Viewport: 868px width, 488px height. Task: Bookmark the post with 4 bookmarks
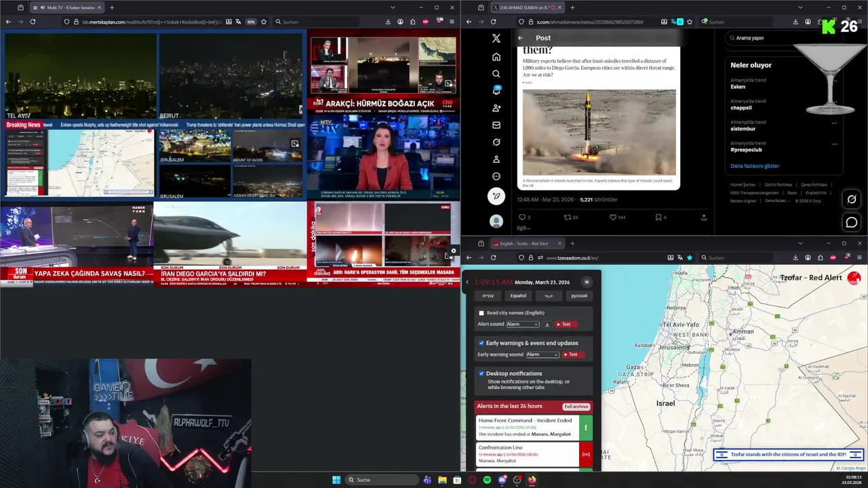(658, 217)
